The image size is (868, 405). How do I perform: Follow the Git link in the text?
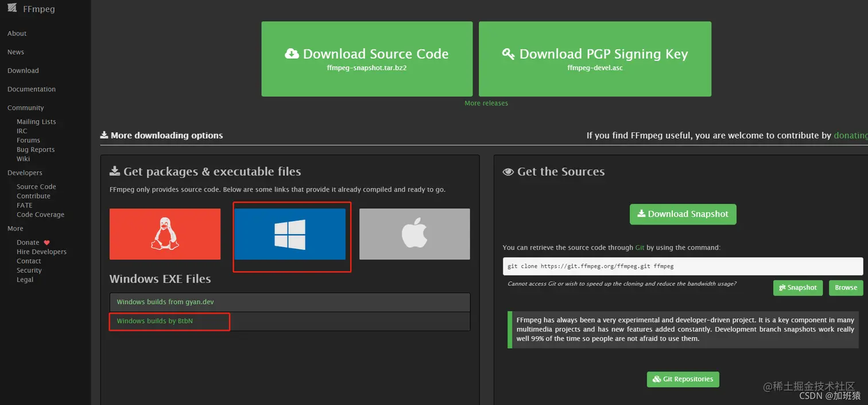point(640,248)
